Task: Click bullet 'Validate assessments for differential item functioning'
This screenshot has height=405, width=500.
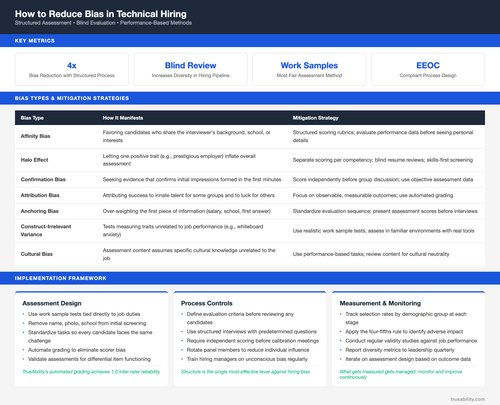Action: click(89, 359)
